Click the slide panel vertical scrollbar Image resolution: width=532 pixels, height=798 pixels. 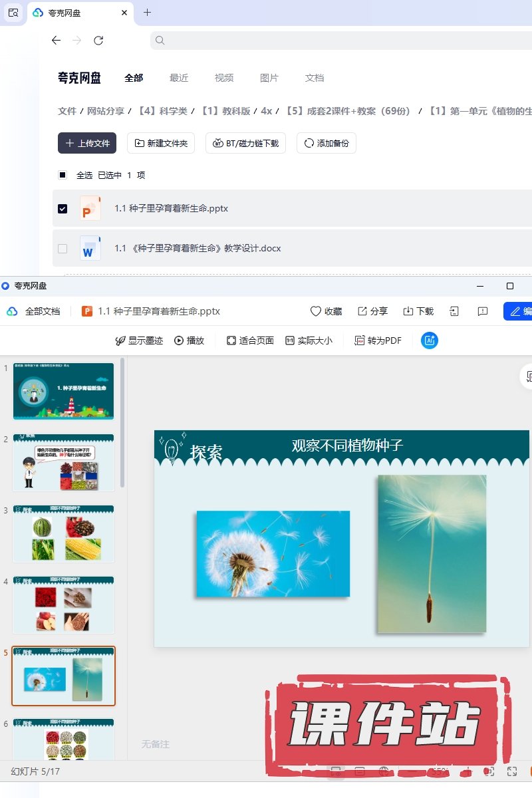click(x=122, y=426)
